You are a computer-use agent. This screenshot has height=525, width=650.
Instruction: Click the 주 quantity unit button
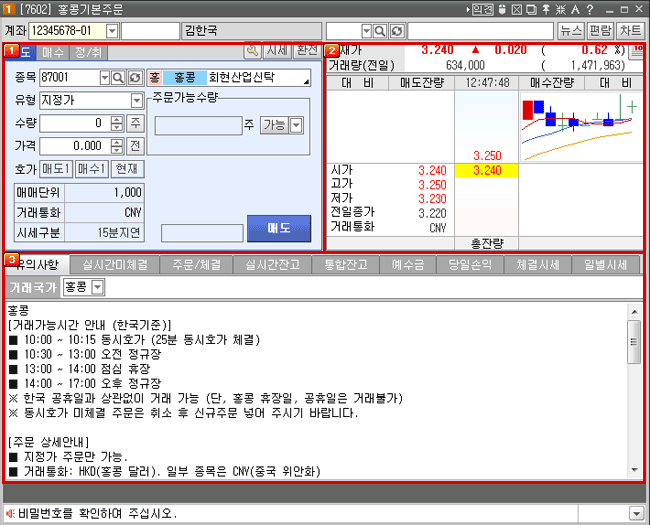point(136,123)
